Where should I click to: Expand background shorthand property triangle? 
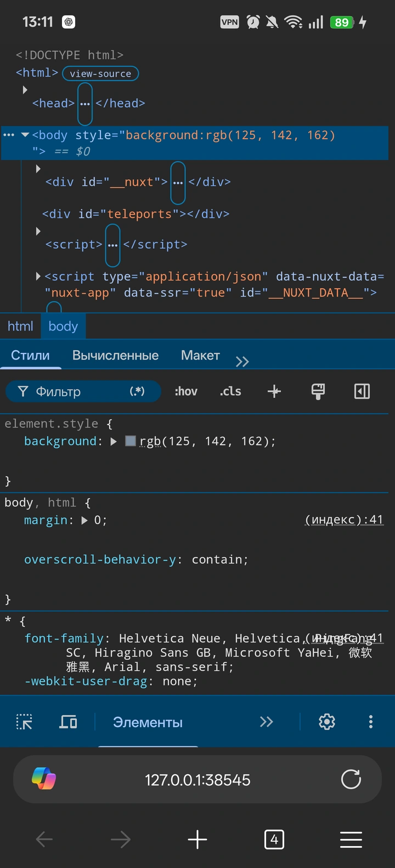pyautogui.click(x=114, y=441)
